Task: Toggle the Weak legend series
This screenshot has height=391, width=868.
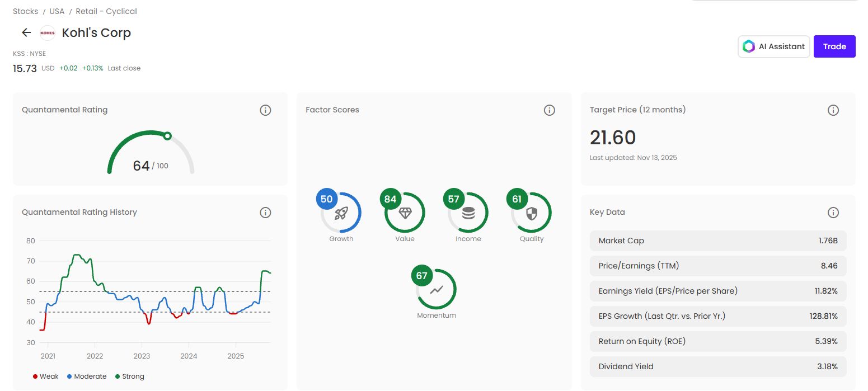Action: tap(46, 376)
